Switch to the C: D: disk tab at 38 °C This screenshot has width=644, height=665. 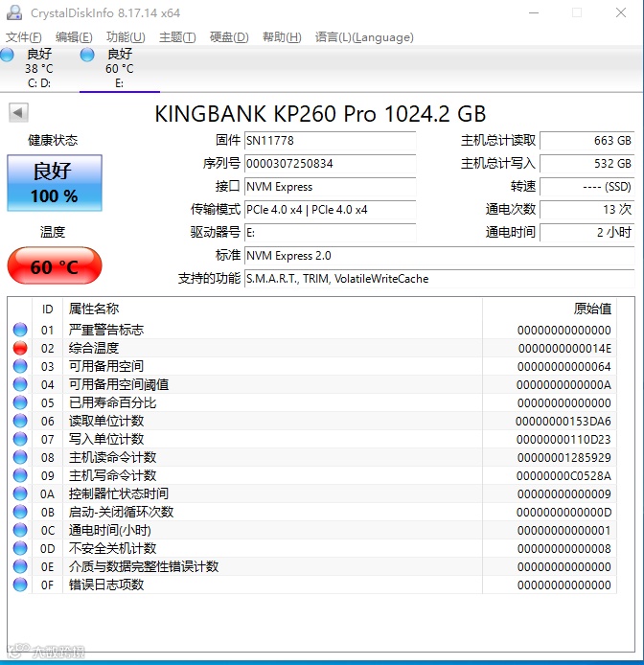coord(39,68)
